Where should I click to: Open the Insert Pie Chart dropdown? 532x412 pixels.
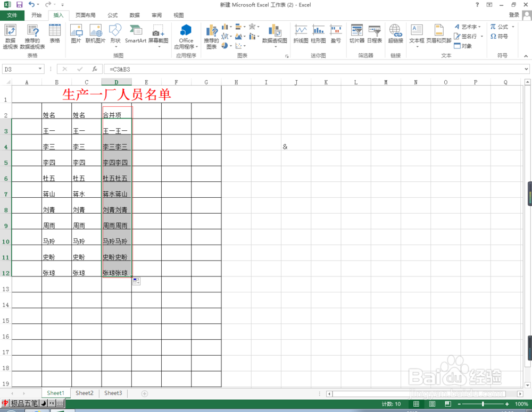point(227,45)
